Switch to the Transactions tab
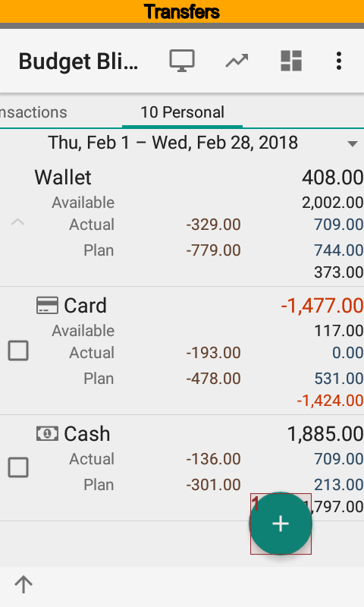364x607 pixels. pyautogui.click(x=33, y=112)
